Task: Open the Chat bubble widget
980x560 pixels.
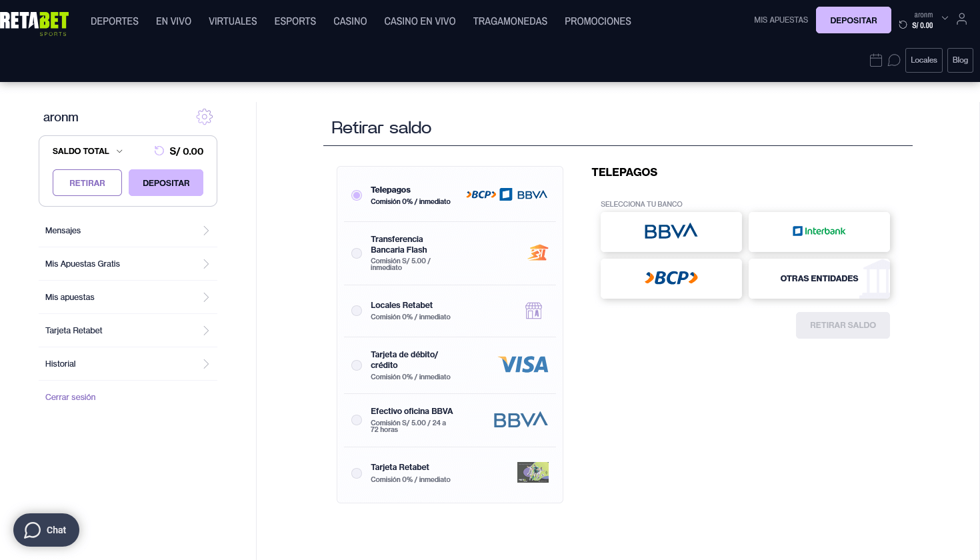Action: tap(46, 530)
